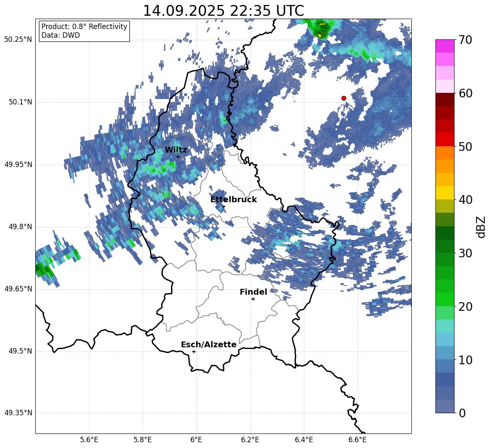Click the 0 label on colorbar
The height and width of the screenshot is (448, 491).
tap(462, 413)
